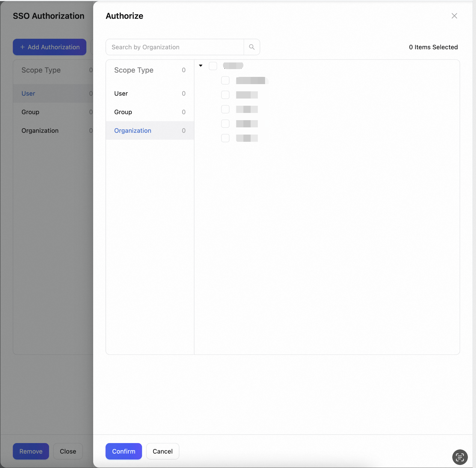Click the Cancel button
The image size is (476, 468).
point(163,451)
